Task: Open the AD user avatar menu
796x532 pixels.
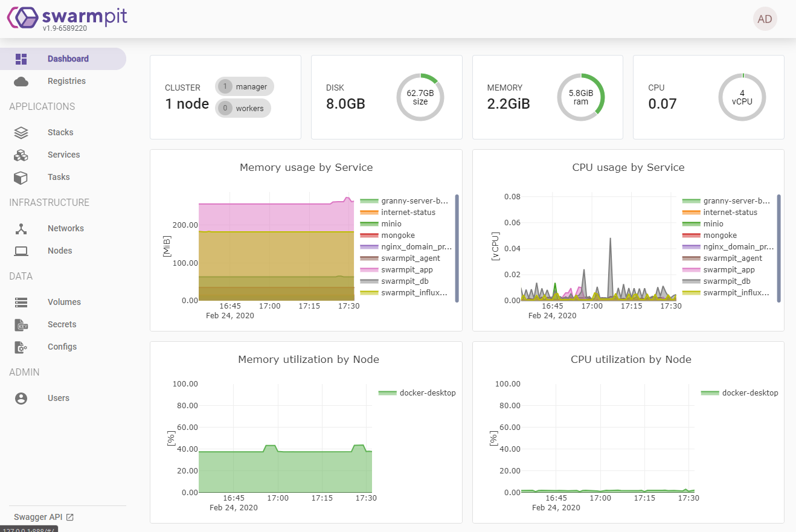Action: [765, 19]
